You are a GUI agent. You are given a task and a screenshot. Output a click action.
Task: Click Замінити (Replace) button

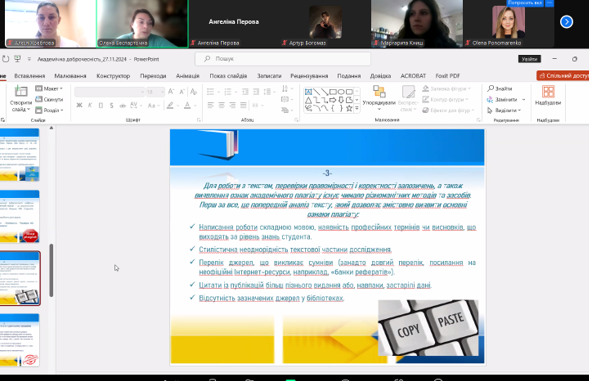point(506,99)
